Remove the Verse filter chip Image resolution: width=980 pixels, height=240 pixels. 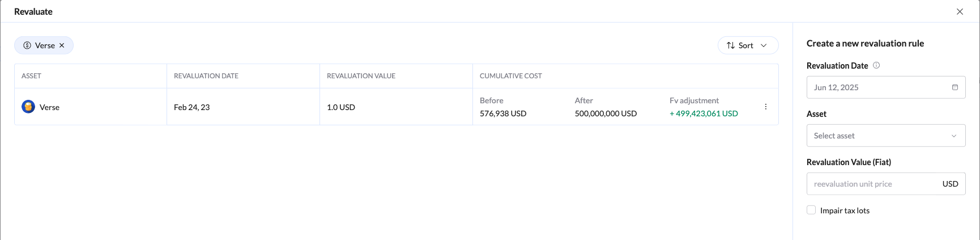point(62,45)
